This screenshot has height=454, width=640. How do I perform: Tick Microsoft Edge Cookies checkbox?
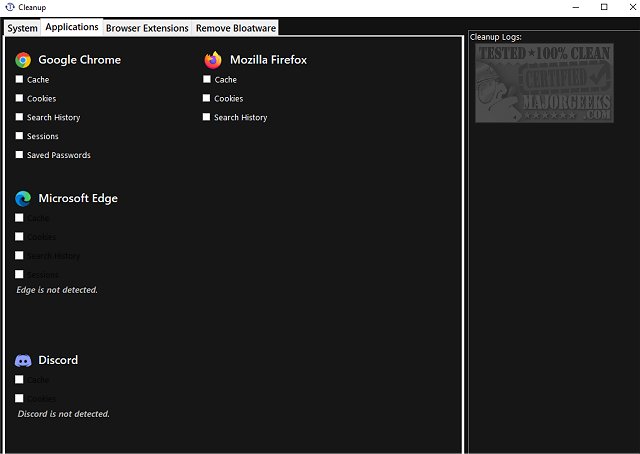click(x=19, y=236)
